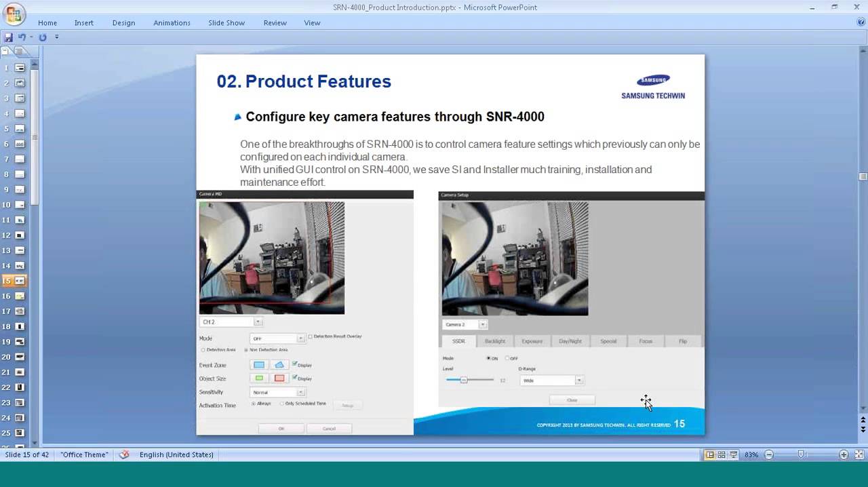The width and height of the screenshot is (868, 487).
Task: Expand Customize Quick Access Toolbar arrow
Action: point(56,37)
